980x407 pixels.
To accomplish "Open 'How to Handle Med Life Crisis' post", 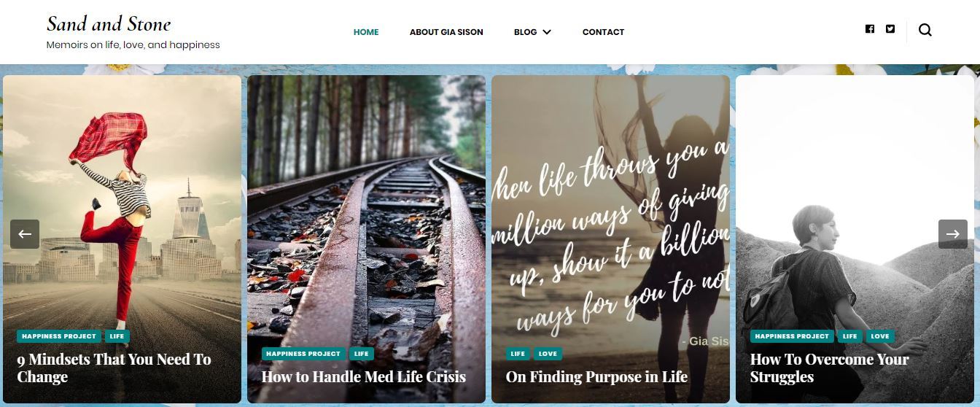I will pyautogui.click(x=364, y=377).
